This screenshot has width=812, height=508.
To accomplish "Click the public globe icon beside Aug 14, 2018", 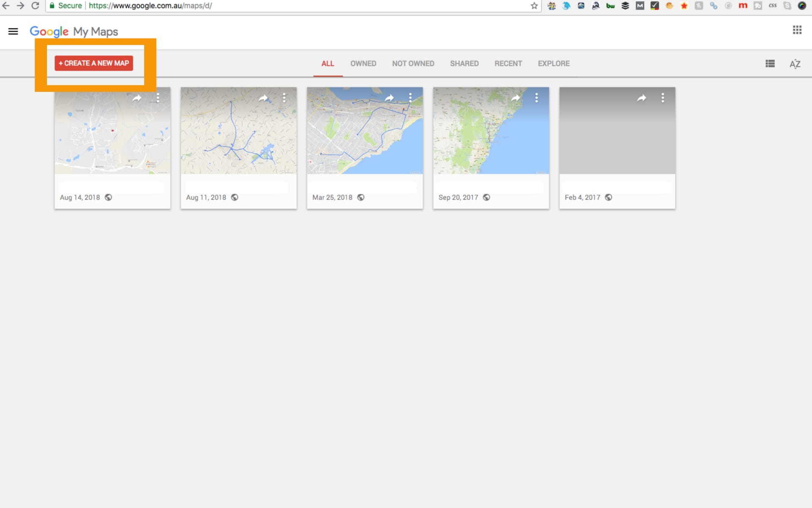I will click(x=108, y=197).
